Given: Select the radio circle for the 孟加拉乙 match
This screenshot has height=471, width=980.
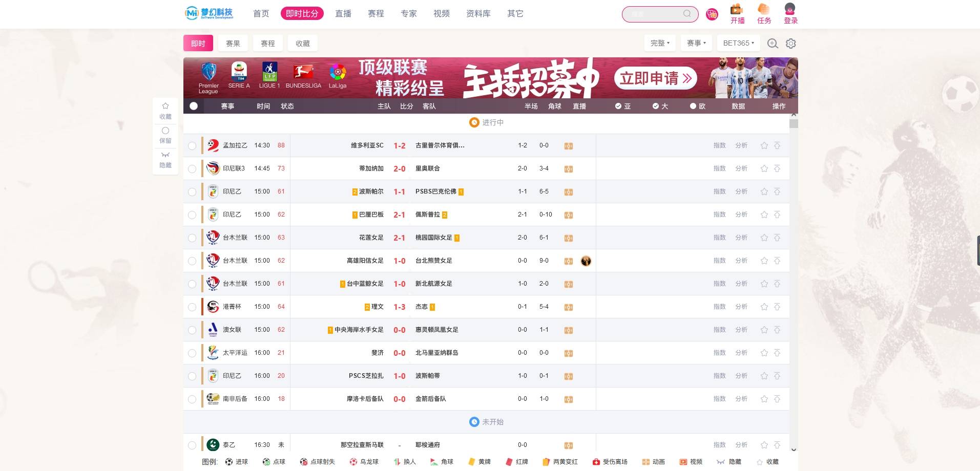Looking at the screenshot, I should point(192,145).
